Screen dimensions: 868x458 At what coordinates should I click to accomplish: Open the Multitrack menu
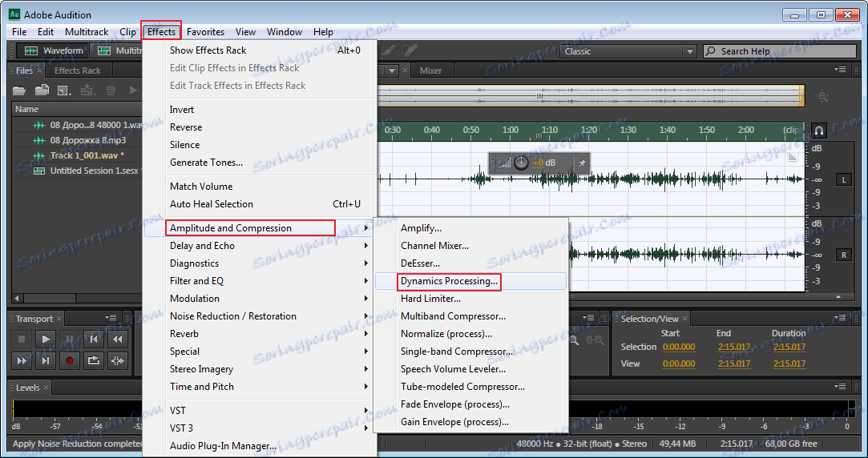[87, 31]
